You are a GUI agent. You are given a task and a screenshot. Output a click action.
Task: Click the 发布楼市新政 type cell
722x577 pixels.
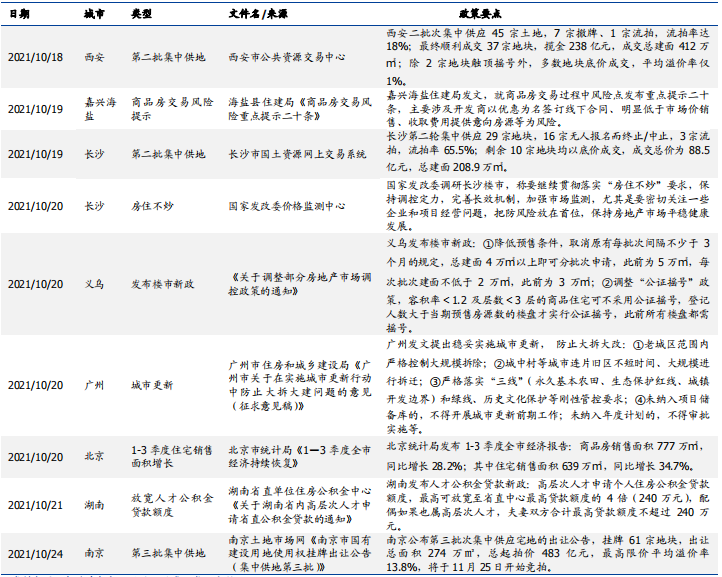[x=162, y=284]
